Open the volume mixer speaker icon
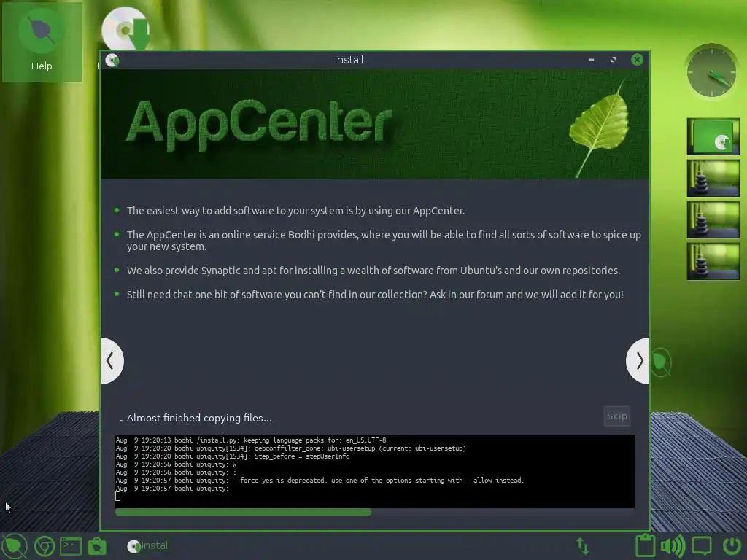Screen dimensions: 747x560 [x=673, y=545]
